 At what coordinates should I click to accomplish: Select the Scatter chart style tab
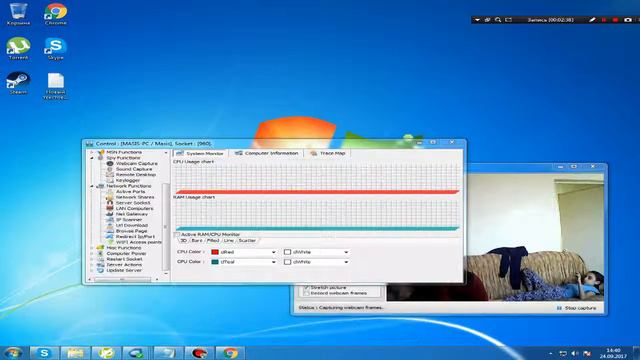[247, 240]
